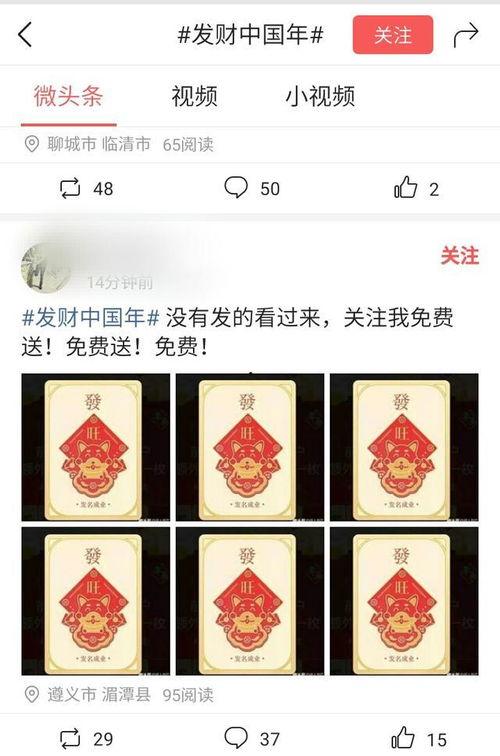Open the bottom-middle 發 card image
The height and width of the screenshot is (756, 500).
pos(250,601)
